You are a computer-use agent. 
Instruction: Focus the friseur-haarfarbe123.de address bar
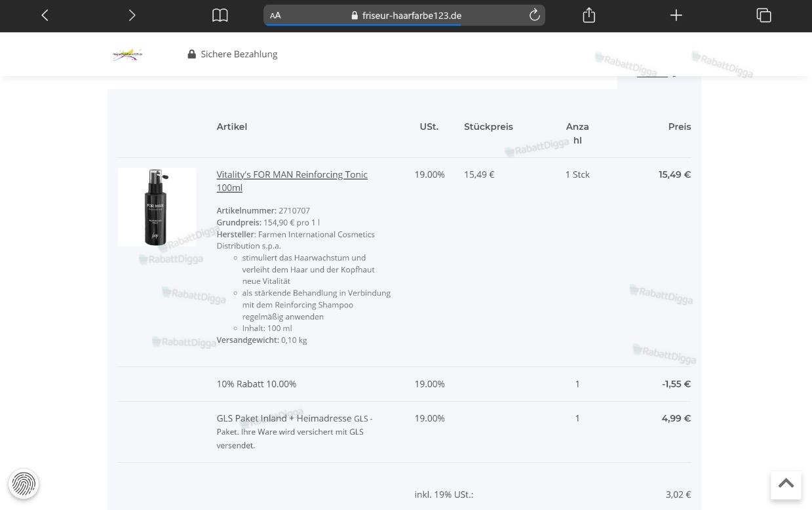404,15
